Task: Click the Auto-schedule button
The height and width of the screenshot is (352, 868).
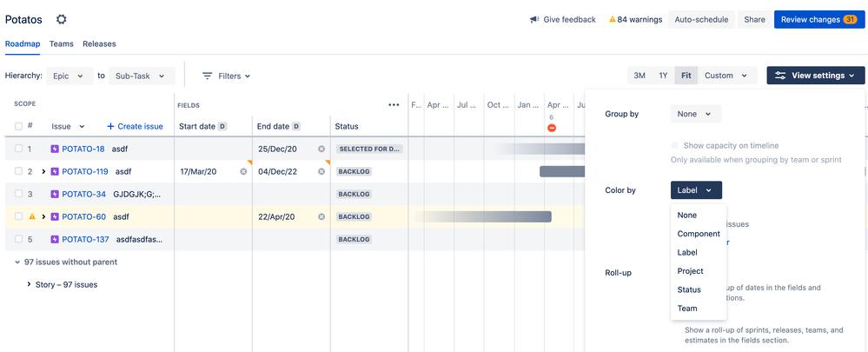Action: point(701,19)
